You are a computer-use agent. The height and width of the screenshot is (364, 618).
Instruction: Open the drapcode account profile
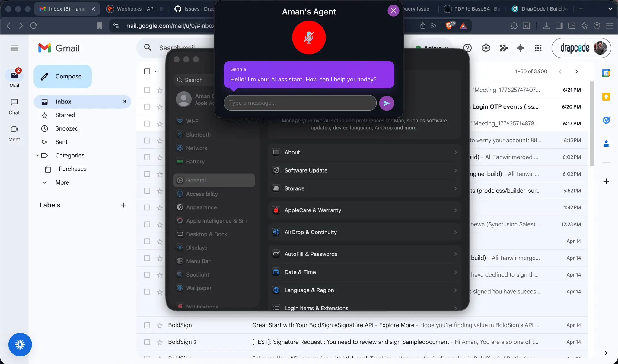click(581, 48)
